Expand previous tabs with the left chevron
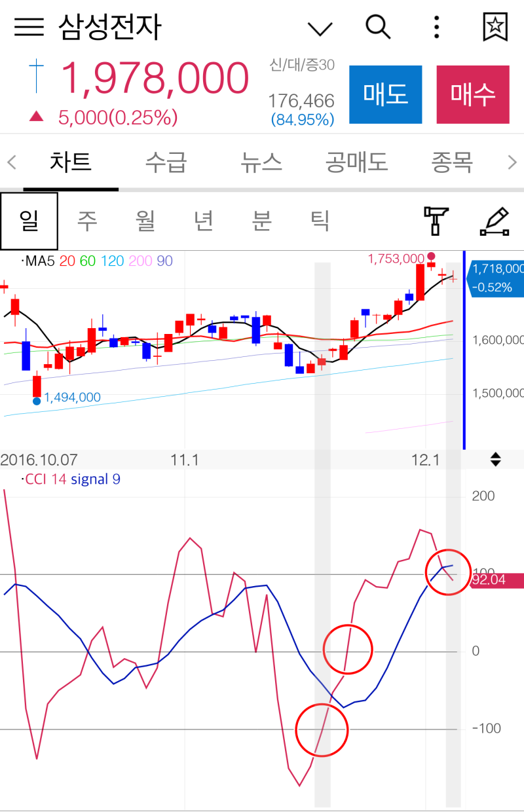The width and height of the screenshot is (524, 812). (10, 162)
